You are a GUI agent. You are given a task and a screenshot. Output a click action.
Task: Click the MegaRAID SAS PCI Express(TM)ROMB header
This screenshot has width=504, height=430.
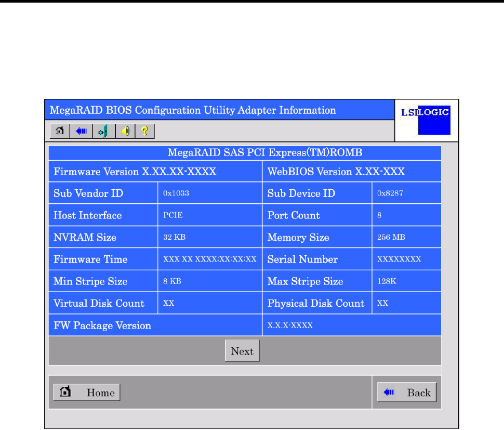[245, 152]
